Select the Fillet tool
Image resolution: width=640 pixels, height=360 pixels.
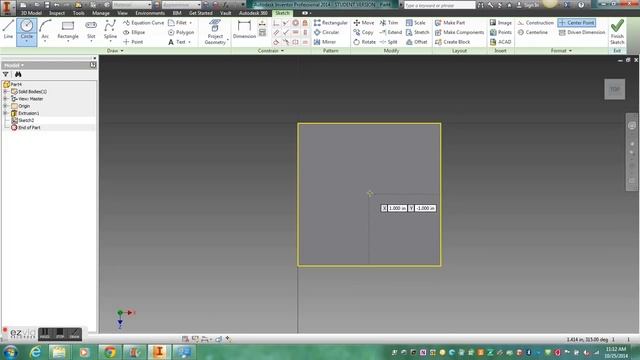tap(177, 23)
